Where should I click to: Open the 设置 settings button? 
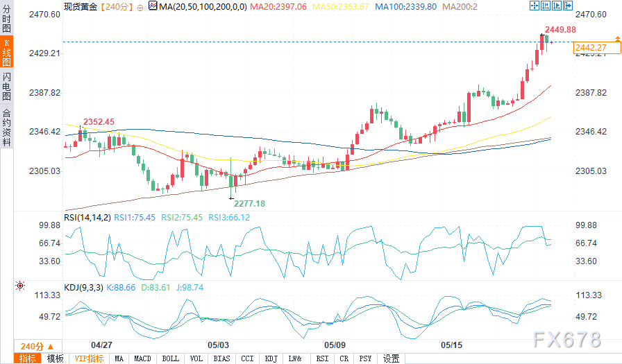[x=391, y=358]
